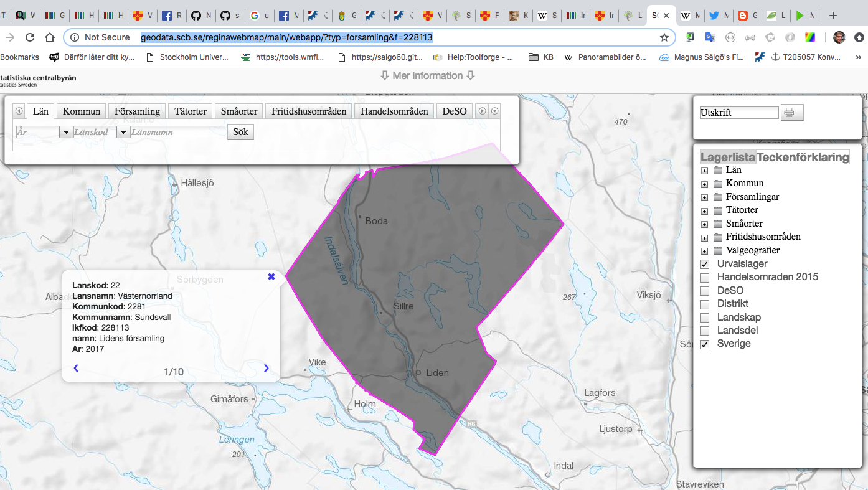Reload the page
This screenshot has height=490, width=868.
tap(29, 37)
